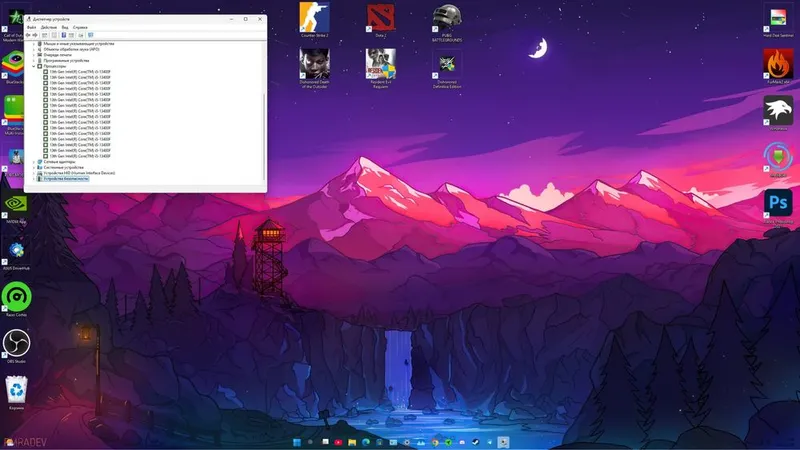Expand the Сетевые адаптеры node
Image resolution: width=800 pixels, height=450 pixels.
[x=34, y=162]
